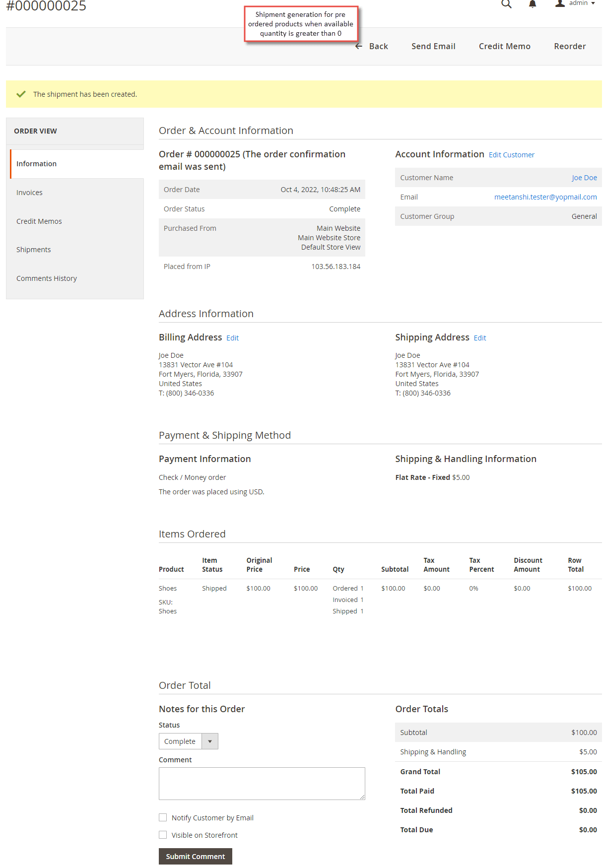Click the Status select arrow button
The width and height of the screenshot is (603, 868).
210,741
